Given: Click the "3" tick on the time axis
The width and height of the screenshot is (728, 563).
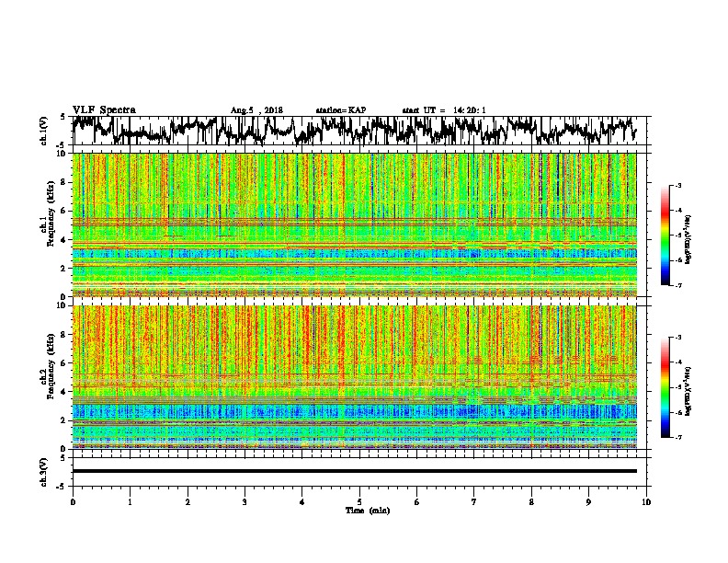Looking at the screenshot, I should tap(245, 502).
